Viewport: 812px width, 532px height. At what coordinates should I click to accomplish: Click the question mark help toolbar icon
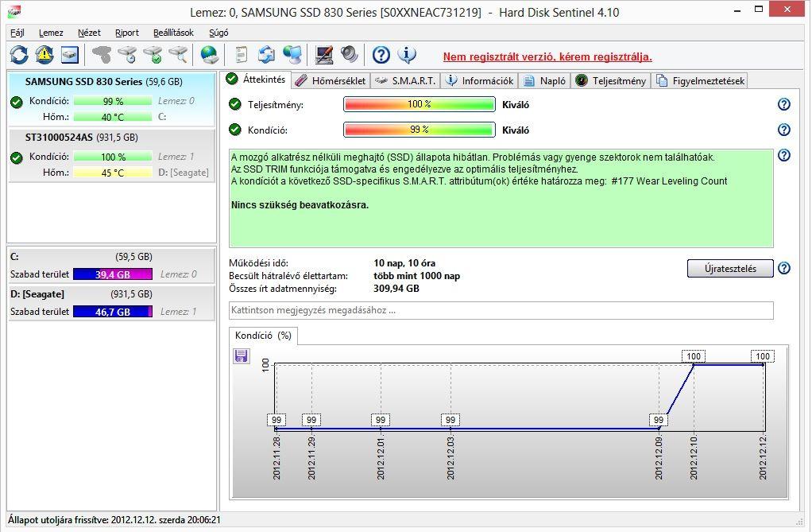[381, 55]
